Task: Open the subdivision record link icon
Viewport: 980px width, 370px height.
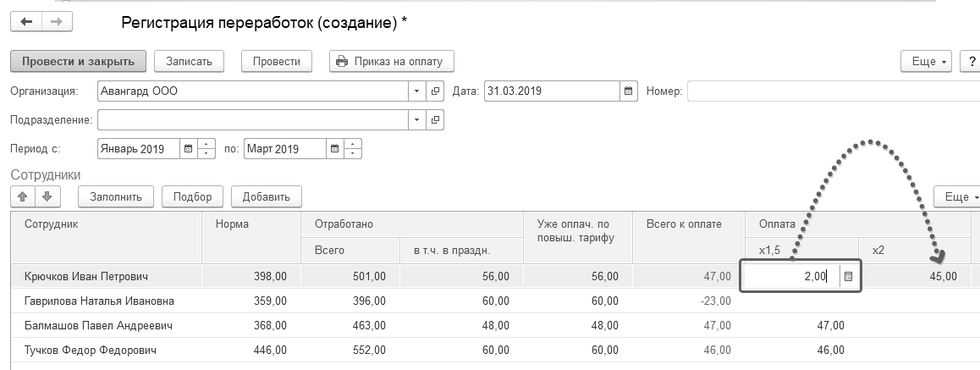Action: [436, 119]
